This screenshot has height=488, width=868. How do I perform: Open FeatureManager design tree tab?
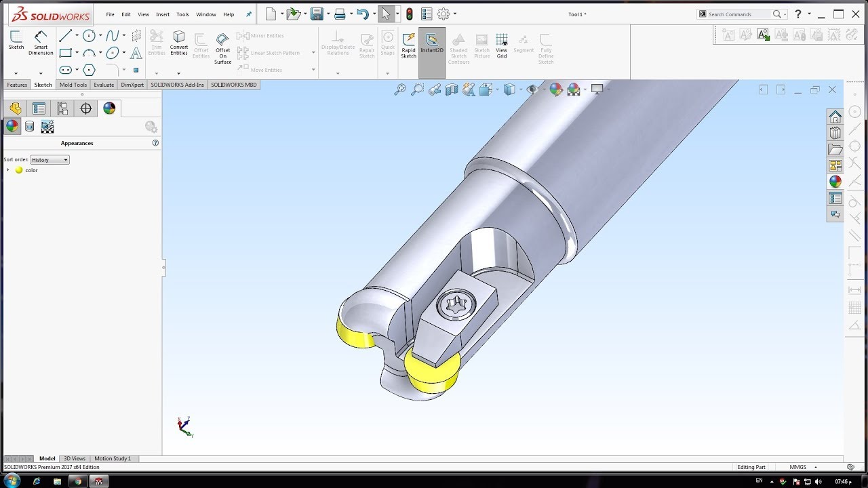(x=16, y=108)
